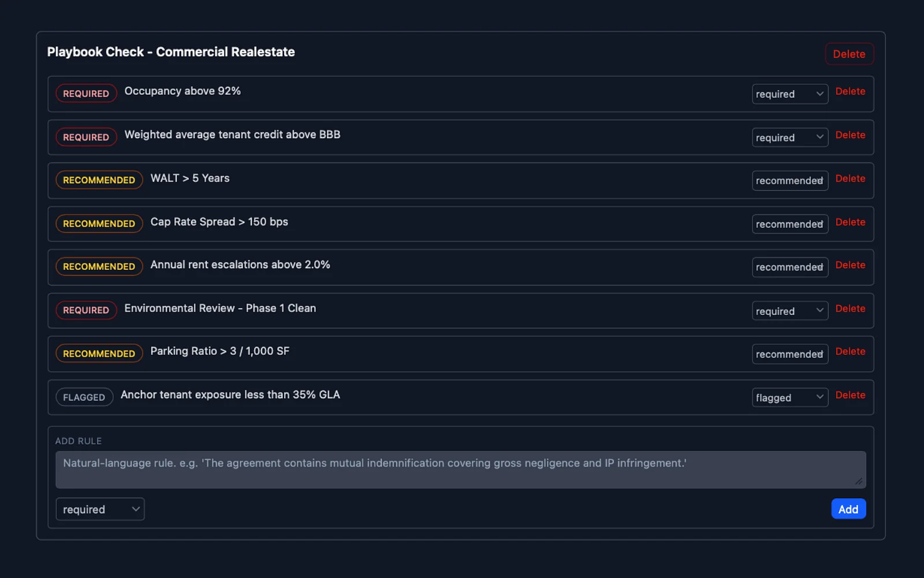Click the ADD RULE section label
The image size is (924, 578).
[79, 441]
